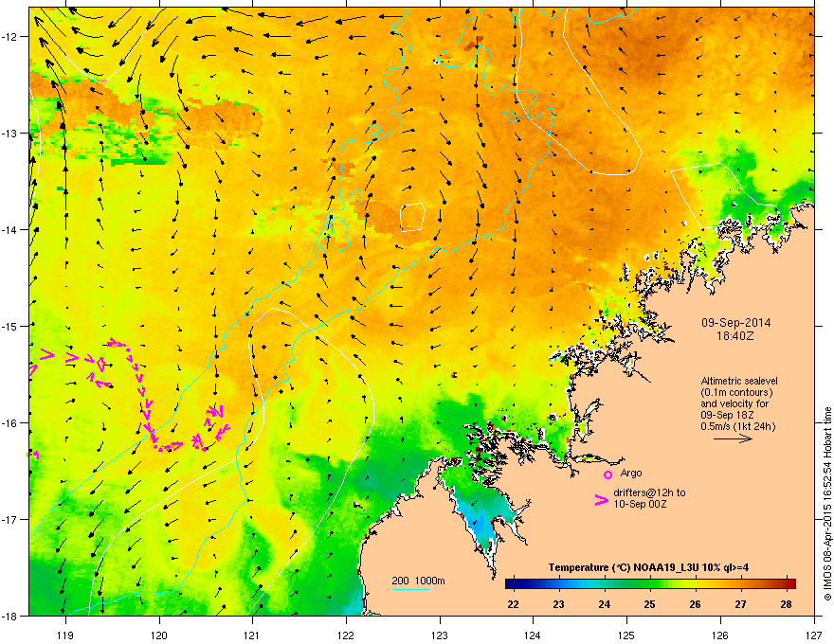Image resolution: width=834 pixels, height=644 pixels.
Task: Click the Temperature NOAA19_L3U colorbar title
Action: (x=648, y=567)
